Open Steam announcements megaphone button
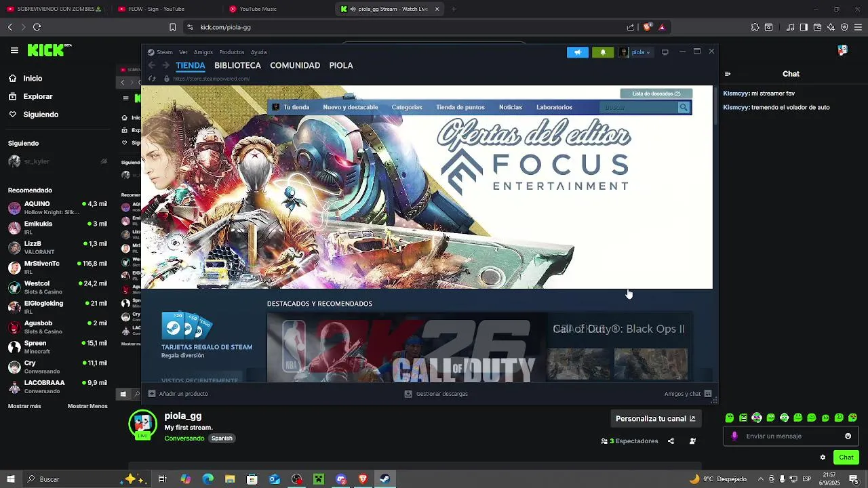This screenshot has width=868, height=488. tap(578, 52)
